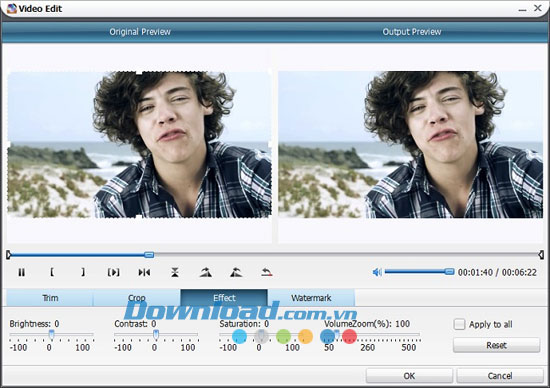Image resolution: width=550 pixels, height=388 pixels.
Task: Play the selected bracketed segment
Action: (x=114, y=272)
